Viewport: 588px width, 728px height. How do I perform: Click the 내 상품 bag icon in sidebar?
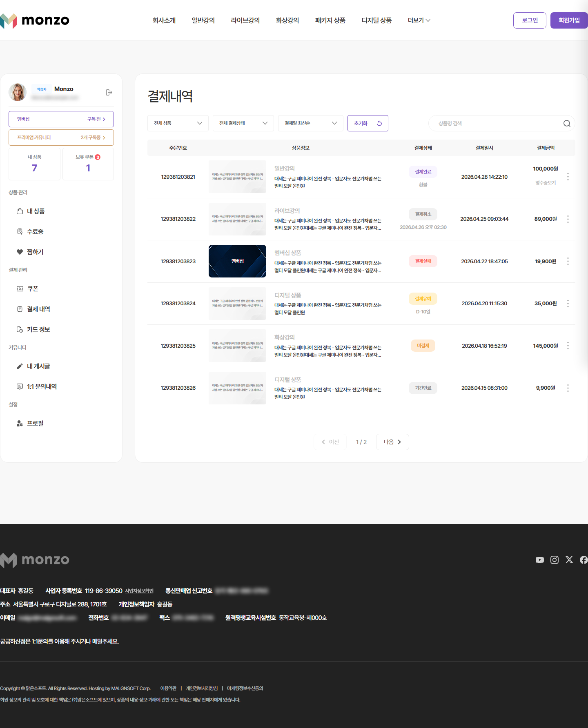click(x=20, y=211)
